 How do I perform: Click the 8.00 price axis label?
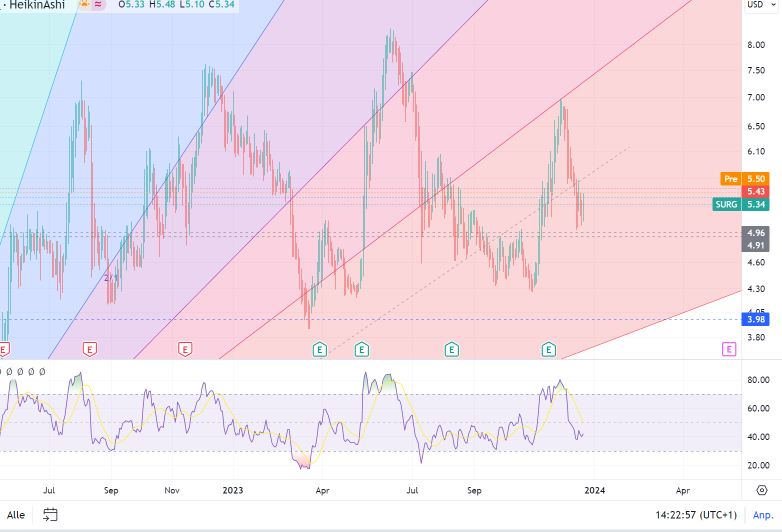(x=755, y=44)
